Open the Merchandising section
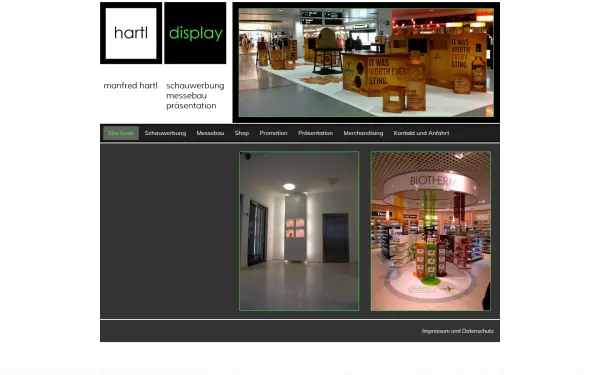This screenshot has width=600, height=375. tap(363, 133)
